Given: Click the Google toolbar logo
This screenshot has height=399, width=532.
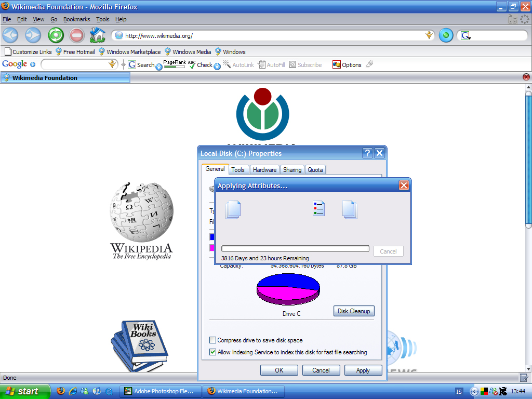Looking at the screenshot, I should pos(15,64).
